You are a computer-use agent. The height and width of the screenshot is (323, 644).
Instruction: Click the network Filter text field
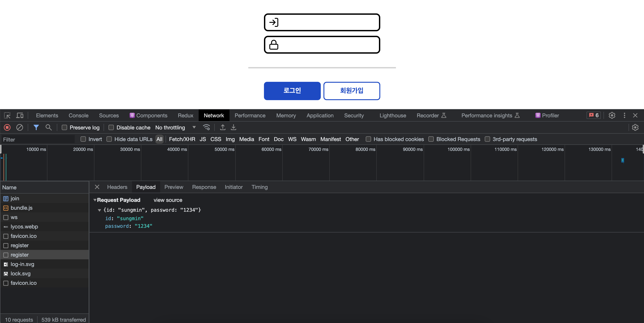coord(38,139)
